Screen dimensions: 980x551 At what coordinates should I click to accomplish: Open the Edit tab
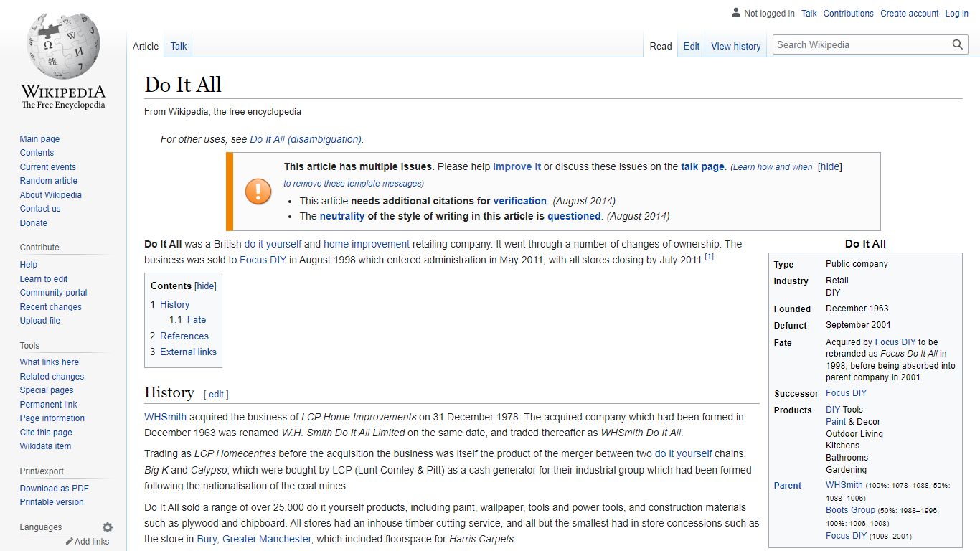(692, 46)
